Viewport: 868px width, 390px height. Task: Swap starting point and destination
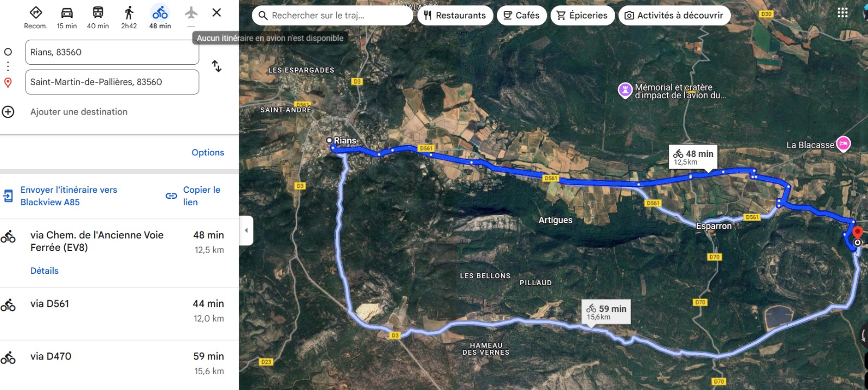(x=216, y=66)
